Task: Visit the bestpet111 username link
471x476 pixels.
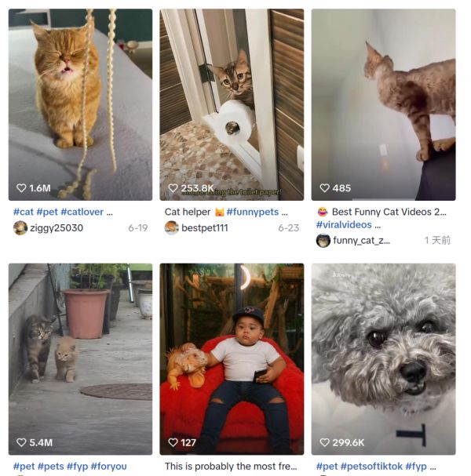Action: (205, 228)
